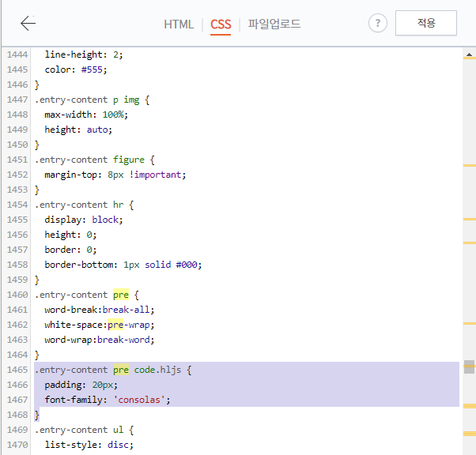Place cursor on '.entry-content p img {'
The image size is (476, 455).
[x=92, y=100]
